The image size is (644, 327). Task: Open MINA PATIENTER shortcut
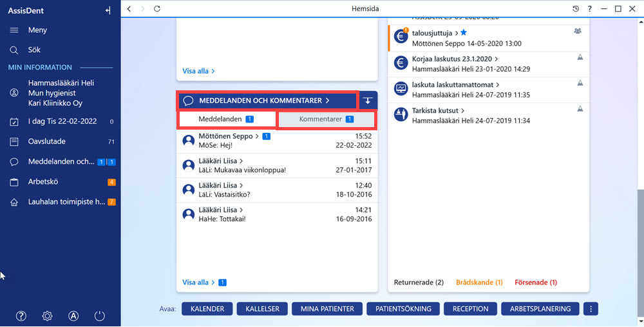point(327,309)
